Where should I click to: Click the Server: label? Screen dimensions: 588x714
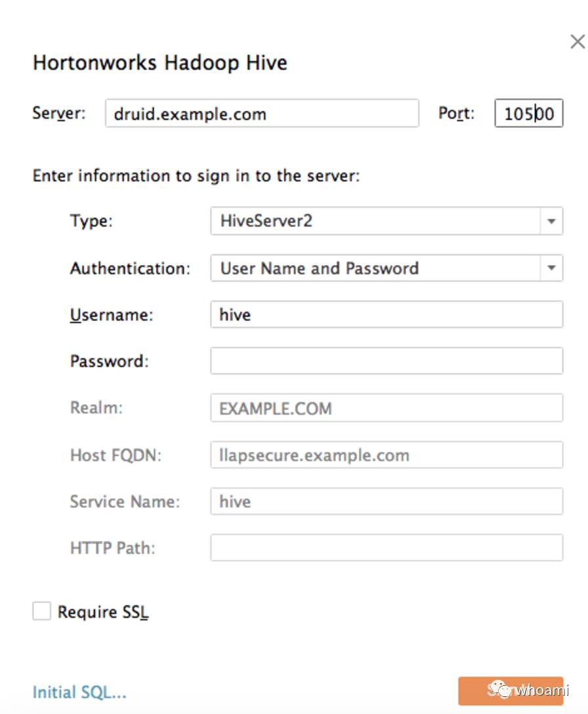pyautogui.click(x=59, y=114)
